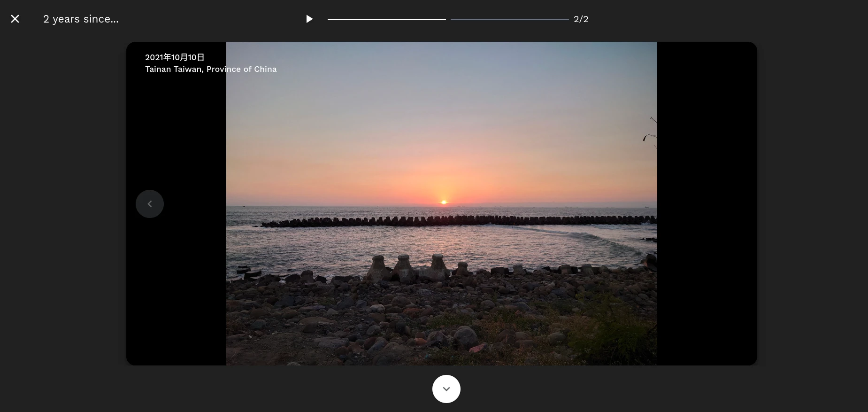This screenshot has height=412, width=868.
Task: Expand details using the down chevron button
Action: tap(446, 389)
